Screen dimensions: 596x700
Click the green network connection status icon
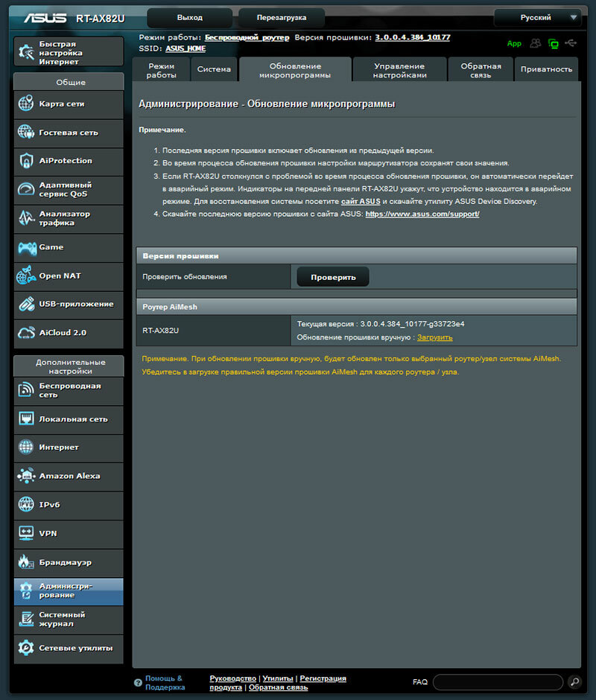tap(553, 44)
